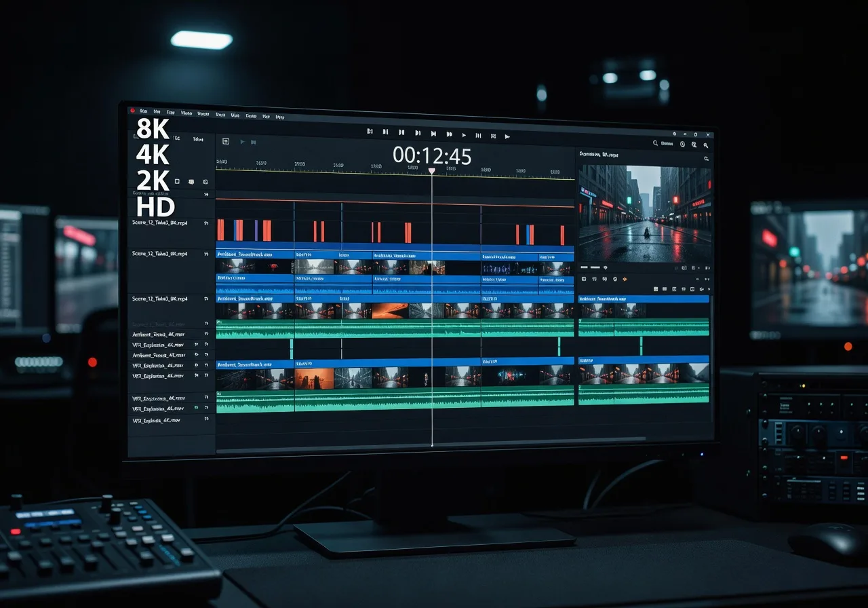Screen dimensions: 868x608
Task: Select the snapping magnet icon below the preview monitor
Action: (x=594, y=279)
